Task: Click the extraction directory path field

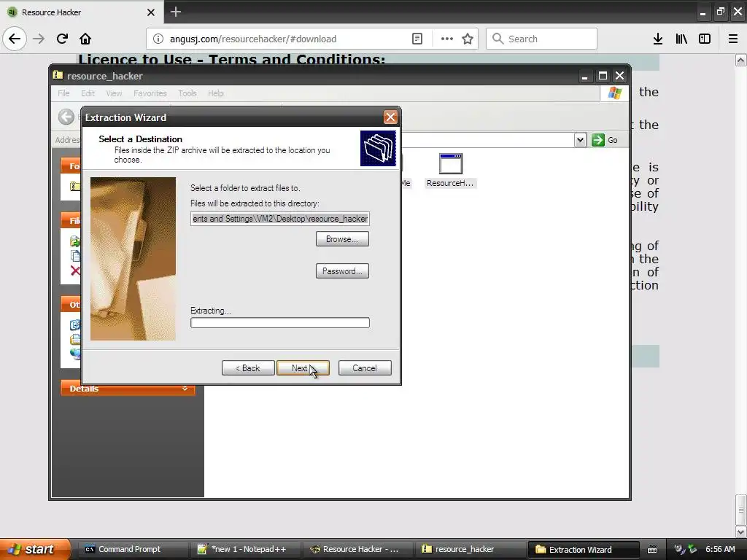Action: tap(280, 219)
